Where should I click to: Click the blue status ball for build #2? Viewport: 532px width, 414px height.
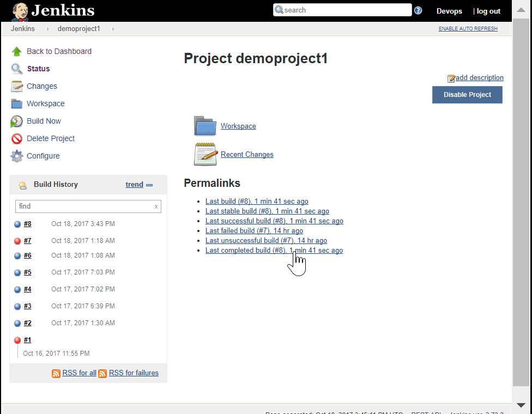click(x=17, y=324)
